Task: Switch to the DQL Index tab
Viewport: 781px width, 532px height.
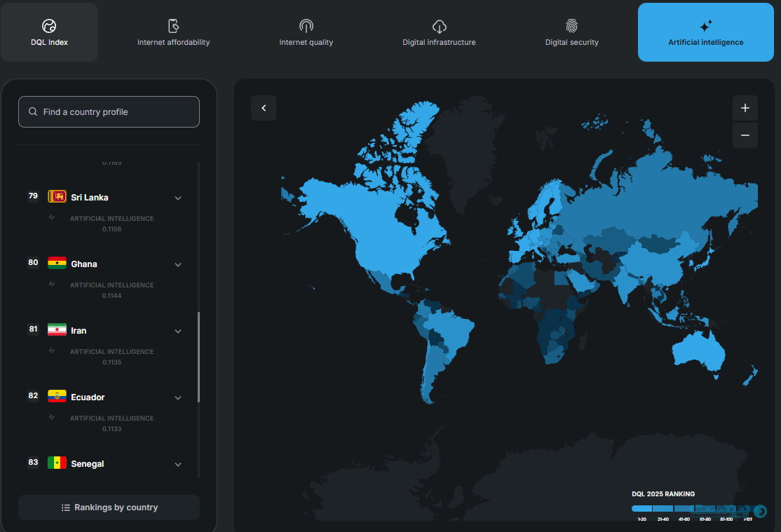Action: 49,32
